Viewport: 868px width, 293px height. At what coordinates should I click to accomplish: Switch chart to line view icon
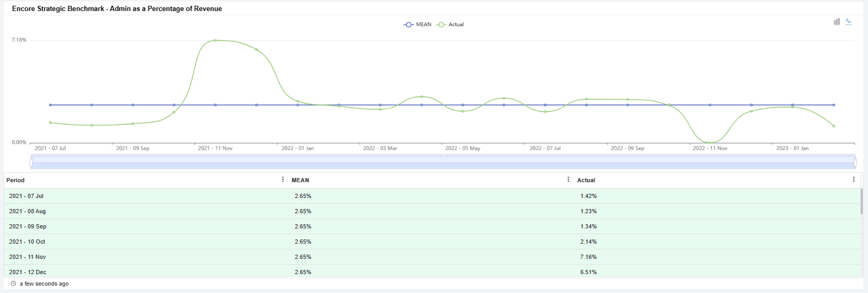point(849,22)
